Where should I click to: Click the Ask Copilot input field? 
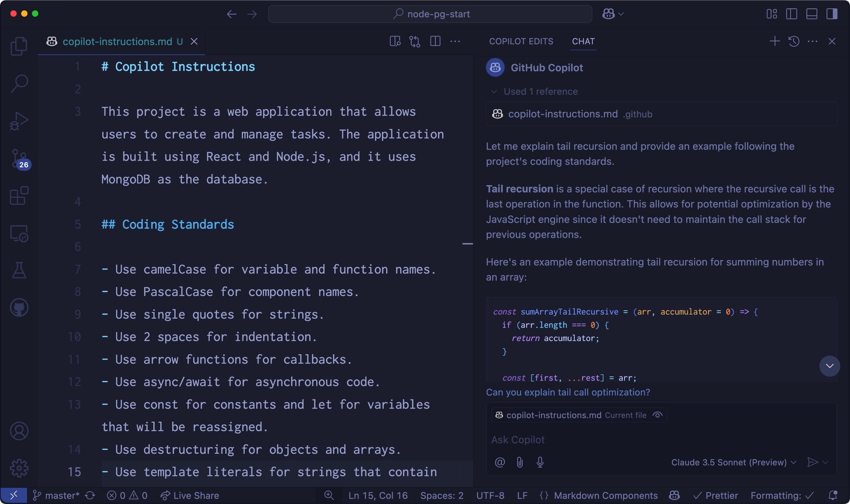(612, 439)
